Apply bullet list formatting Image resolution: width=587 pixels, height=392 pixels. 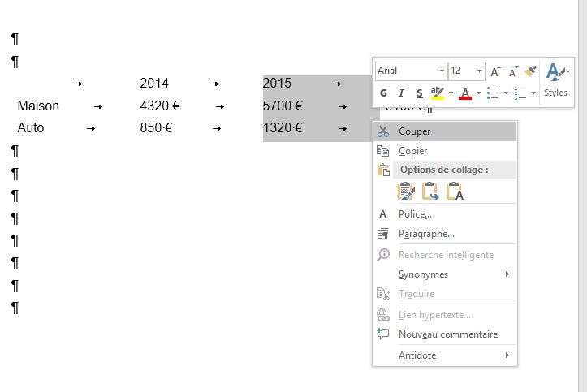[493, 93]
